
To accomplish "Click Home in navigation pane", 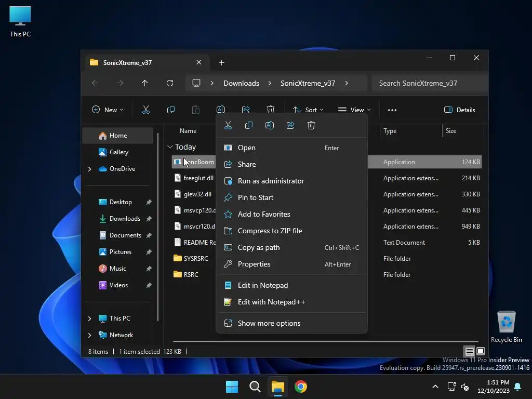I will coord(118,136).
